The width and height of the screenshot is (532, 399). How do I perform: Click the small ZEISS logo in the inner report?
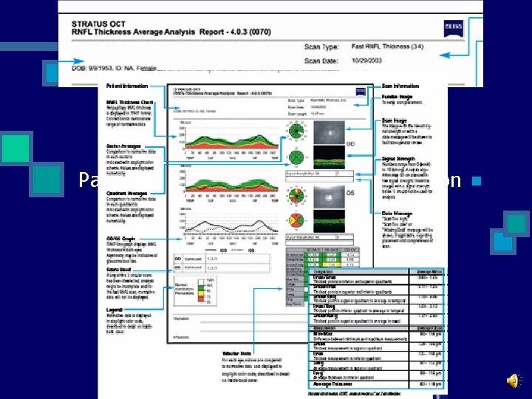click(361, 92)
